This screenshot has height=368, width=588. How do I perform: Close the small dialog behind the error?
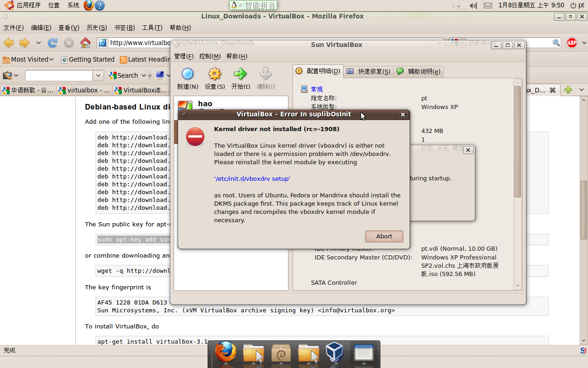click(x=468, y=150)
